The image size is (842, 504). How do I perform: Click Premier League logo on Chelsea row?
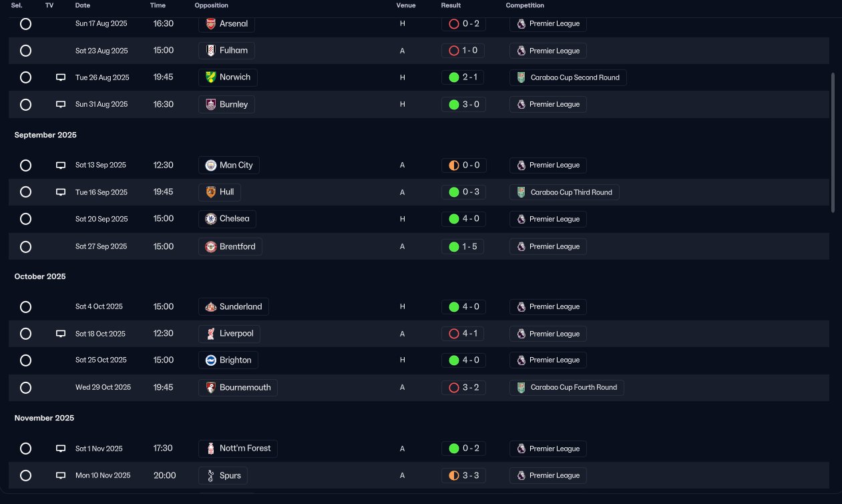point(521,219)
